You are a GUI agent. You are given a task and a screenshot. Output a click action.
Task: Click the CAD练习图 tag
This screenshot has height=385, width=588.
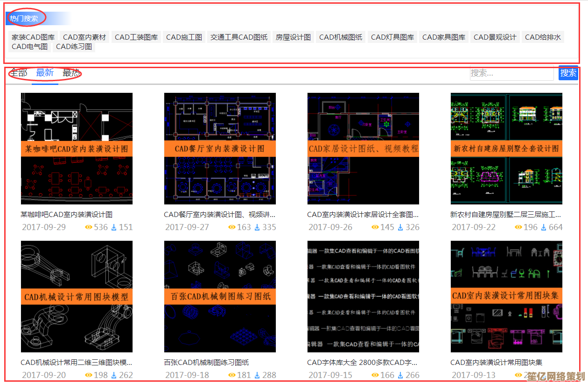74,47
